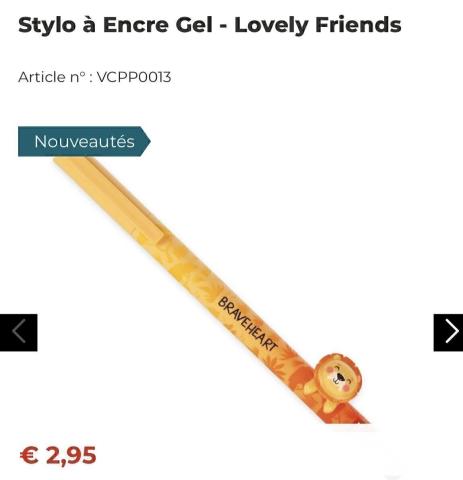Open the Stylo à Encre Gel title
The height and width of the screenshot is (480, 463).
[x=210, y=25]
